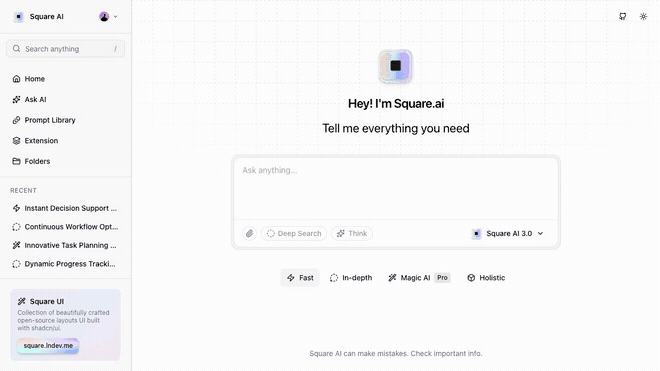Click the Square UI wand icon

(21, 302)
